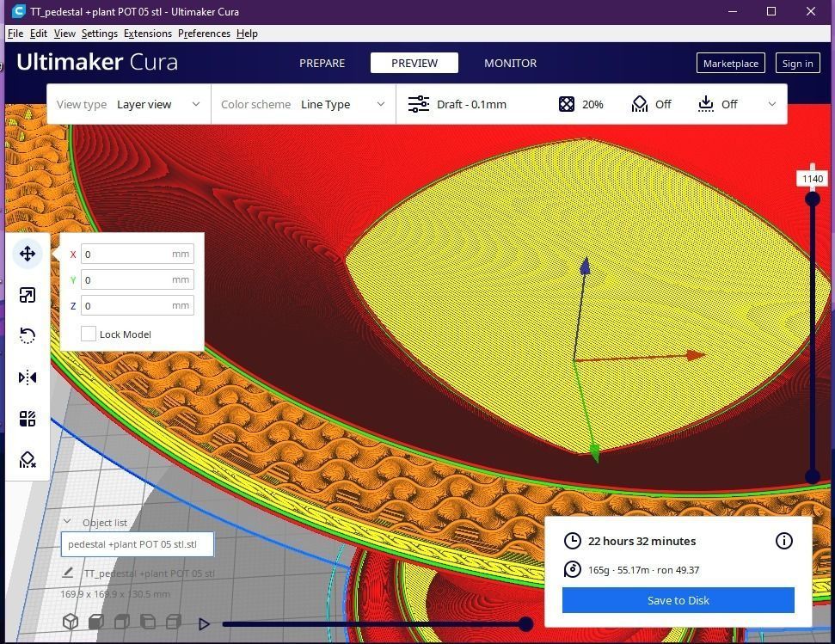Switch to right side view icon
The image size is (835, 644).
173,621
